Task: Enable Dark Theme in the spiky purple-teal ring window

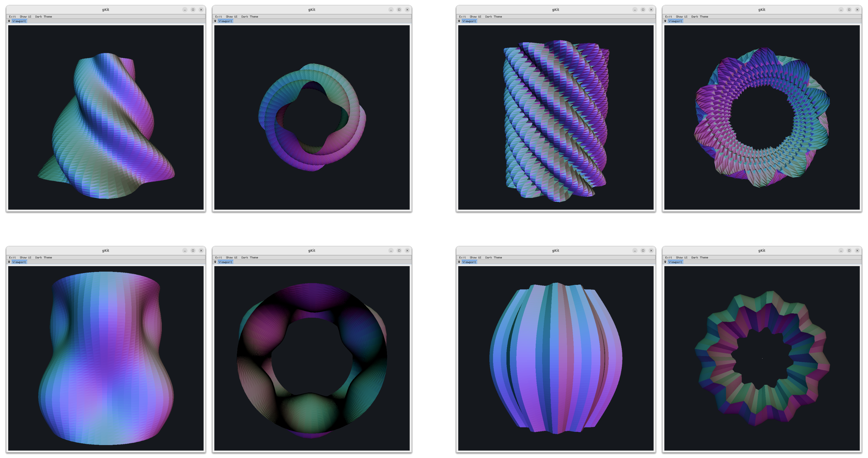Action: click(x=700, y=16)
